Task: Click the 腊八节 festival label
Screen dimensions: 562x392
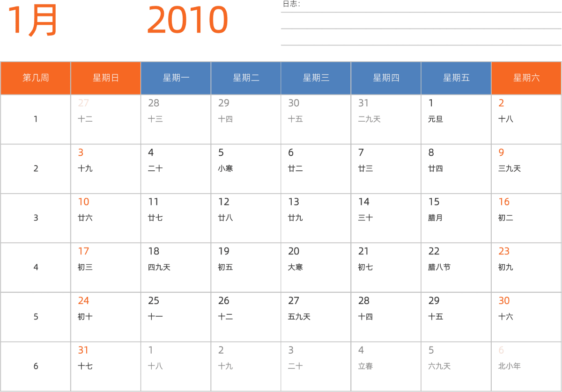Action: 439,268
